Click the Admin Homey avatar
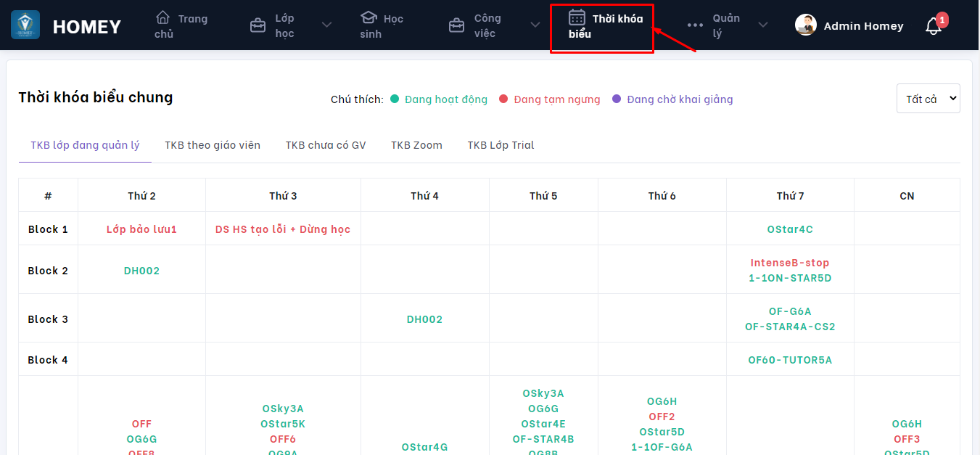Viewport: 980px width, 455px height. click(x=806, y=25)
